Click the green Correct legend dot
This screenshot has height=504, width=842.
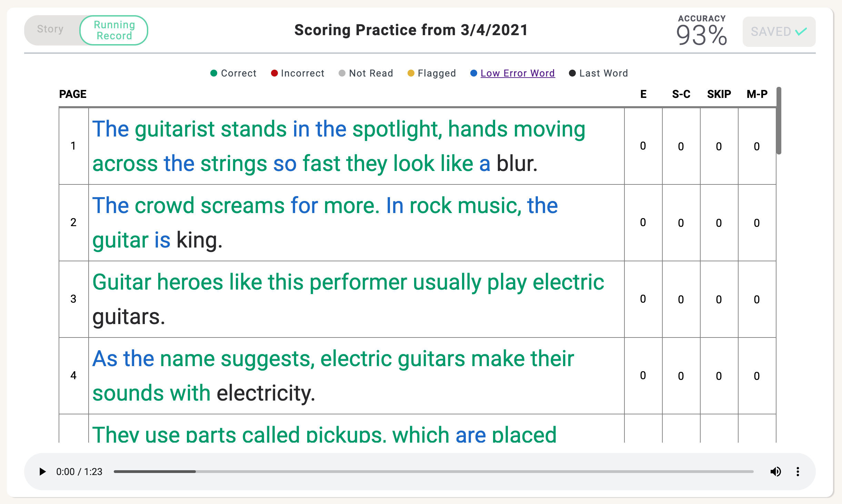pyautogui.click(x=214, y=73)
